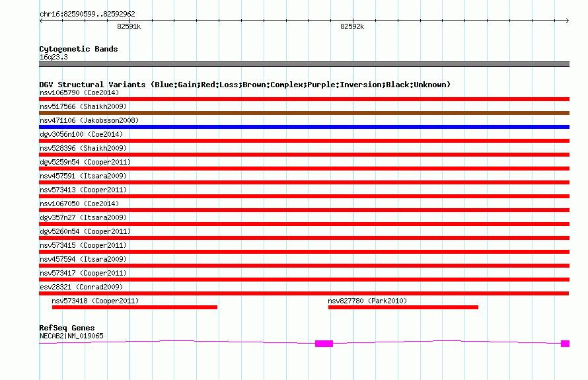Click the 82591k ruler tick label
The width and height of the screenshot is (588, 380).
129,26
